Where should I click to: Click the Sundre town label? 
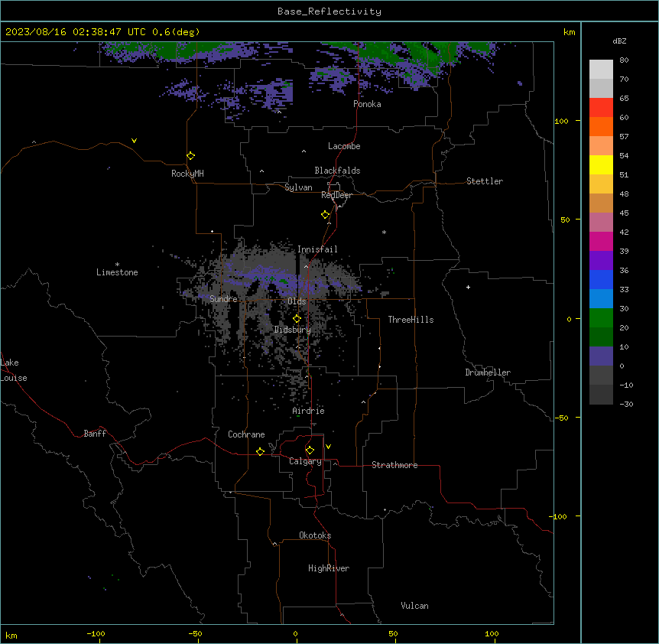click(x=223, y=299)
